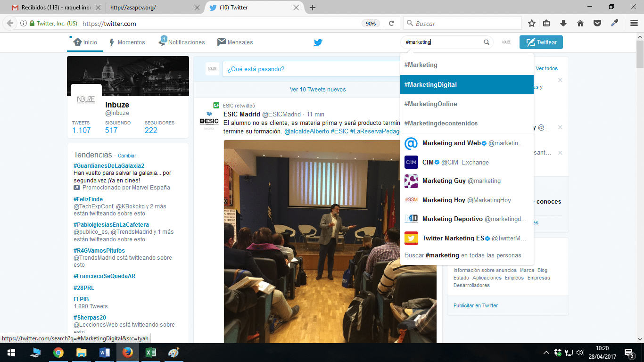This screenshot has width=644, height=362.
Task: Click Firefox Buscar search box
Action: [x=462, y=23]
